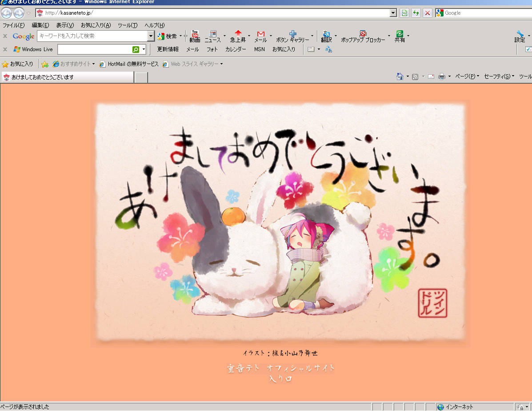Expand the Windows Live search box dropdown
This screenshot has height=411, width=532.
[x=144, y=49]
